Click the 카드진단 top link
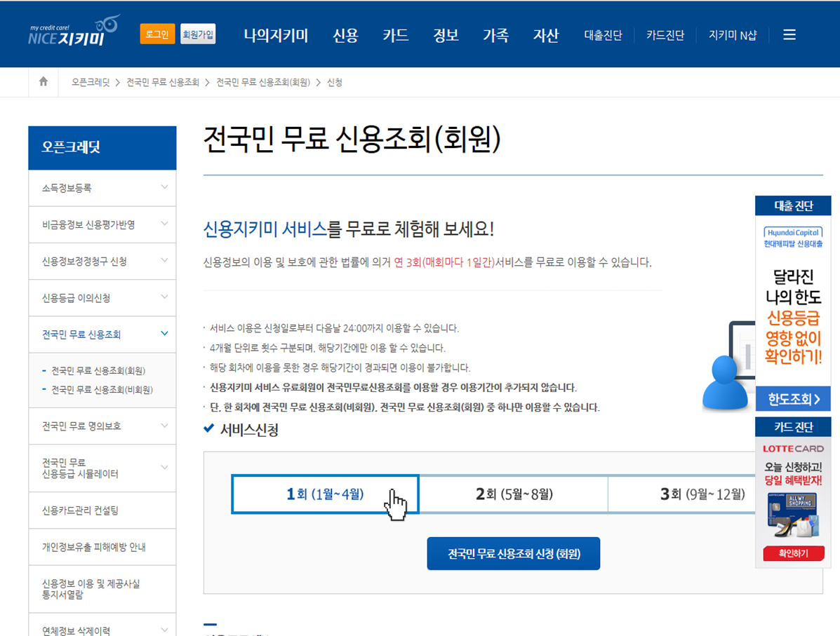The height and width of the screenshot is (636, 840). point(665,35)
